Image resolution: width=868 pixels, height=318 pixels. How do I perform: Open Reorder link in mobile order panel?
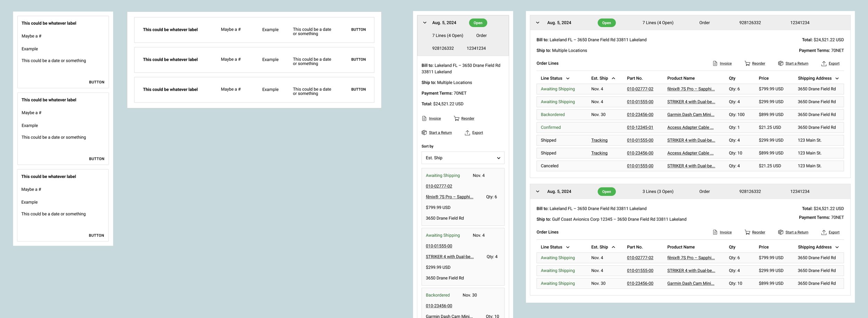tap(468, 119)
